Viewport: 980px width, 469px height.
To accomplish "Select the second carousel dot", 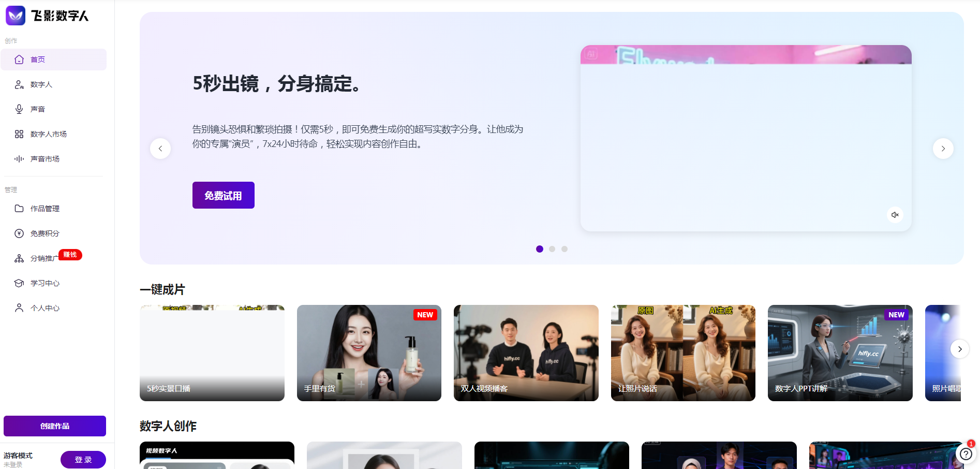I will pyautogui.click(x=552, y=249).
